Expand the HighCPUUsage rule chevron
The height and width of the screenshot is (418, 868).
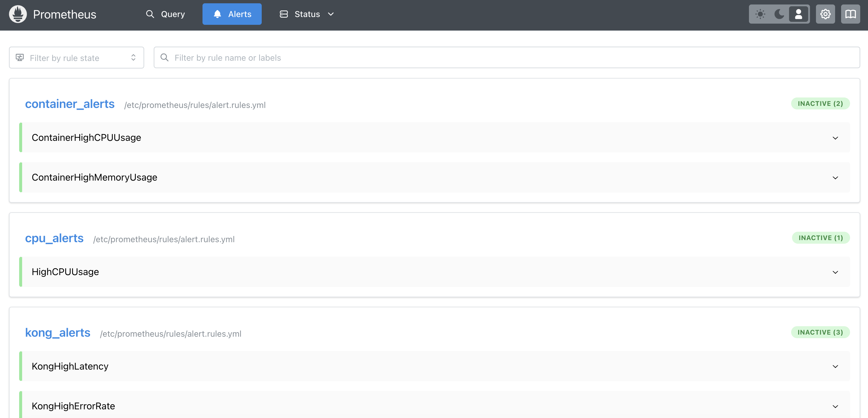coord(835,272)
